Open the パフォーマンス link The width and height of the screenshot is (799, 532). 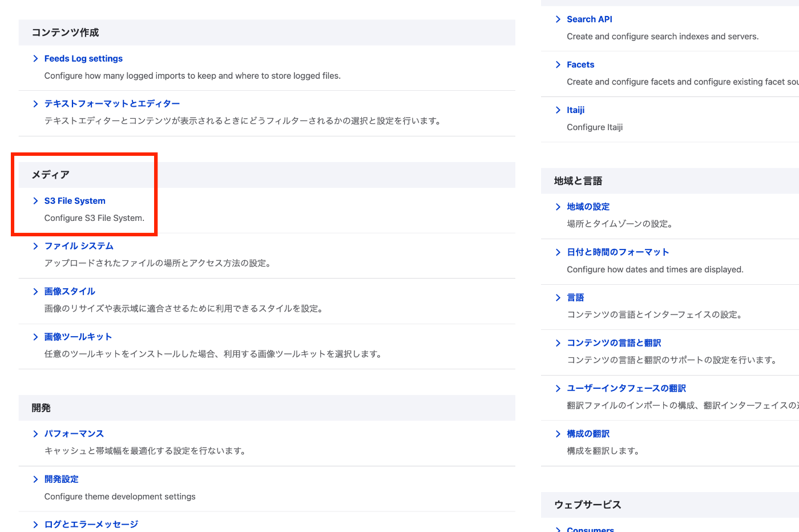click(x=74, y=433)
